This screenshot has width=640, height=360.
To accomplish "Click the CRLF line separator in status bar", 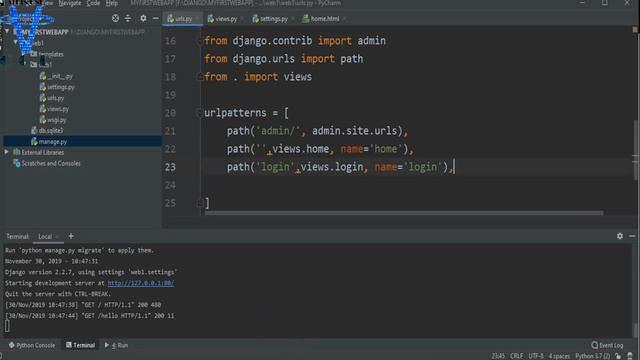I will (x=516, y=356).
